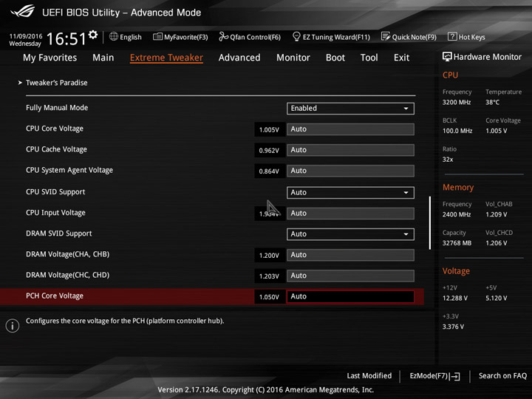Click CPU Core Voltage input field
The height and width of the screenshot is (399, 532).
(x=350, y=129)
